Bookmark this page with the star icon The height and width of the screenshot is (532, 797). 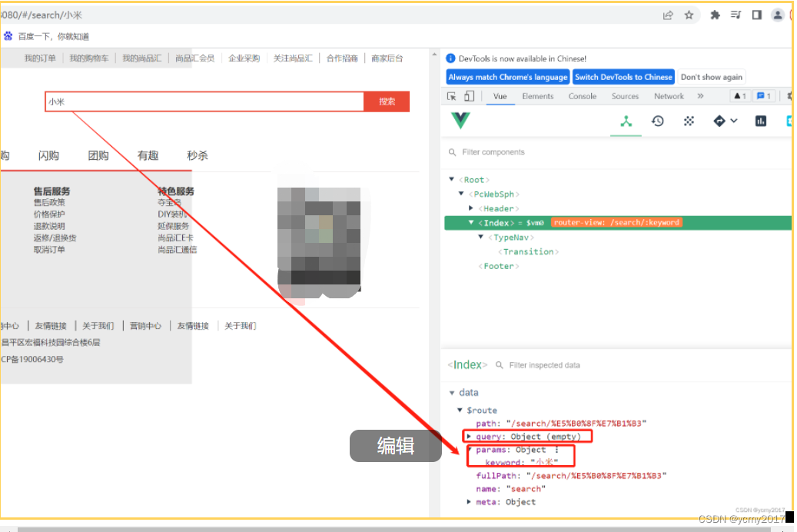click(x=689, y=15)
